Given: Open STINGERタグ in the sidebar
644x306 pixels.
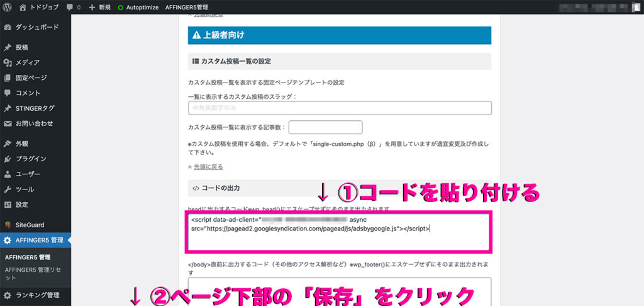Looking at the screenshot, I should click(35, 108).
